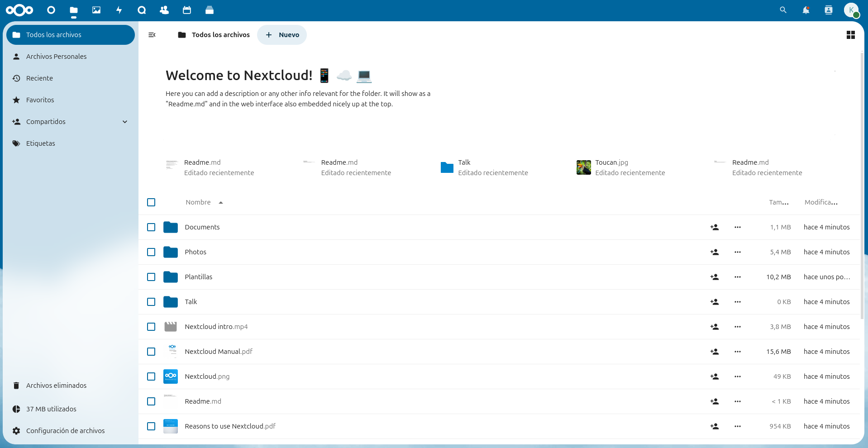
Task: Open the Files app icon in top bar
Action: (x=74, y=10)
